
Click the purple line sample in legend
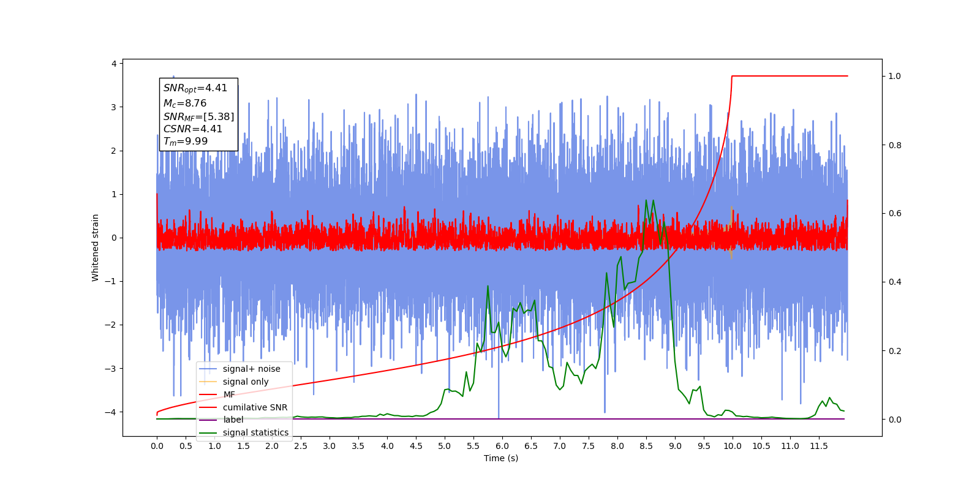click(x=208, y=420)
